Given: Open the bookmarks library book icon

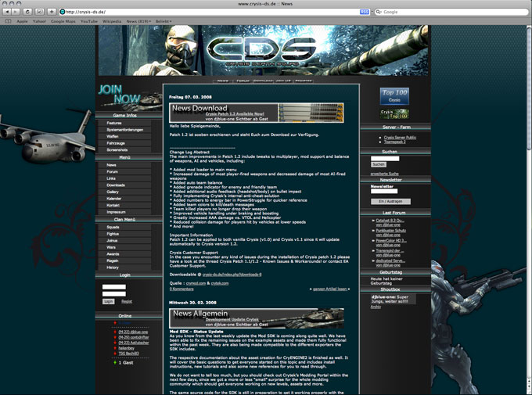Looking at the screenshot, I should (8, 21).
